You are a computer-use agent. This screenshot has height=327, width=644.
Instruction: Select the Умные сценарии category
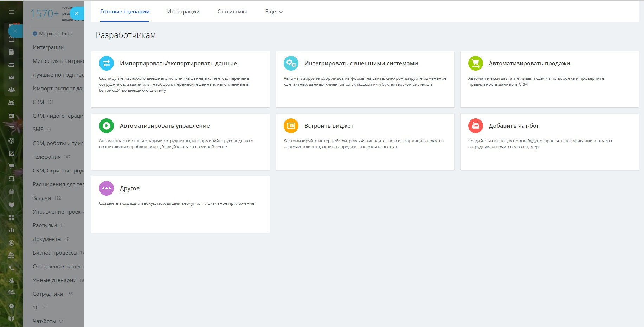58,280
